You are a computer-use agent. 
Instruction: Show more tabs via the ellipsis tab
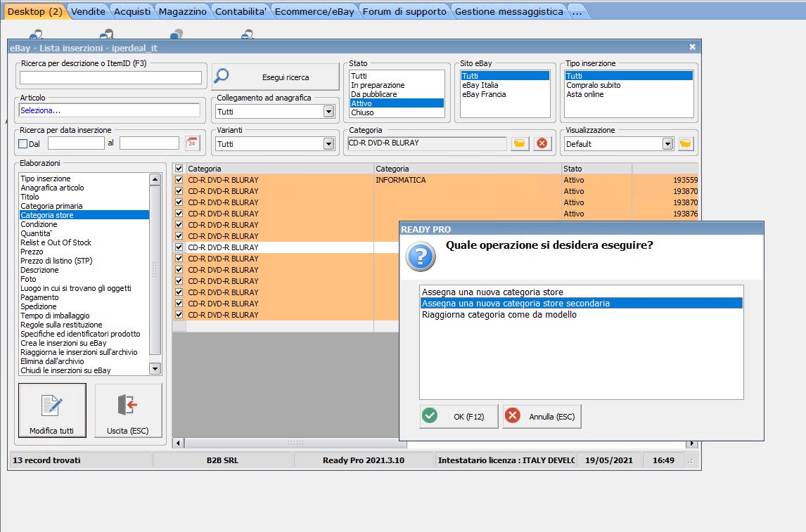point(577,11)
